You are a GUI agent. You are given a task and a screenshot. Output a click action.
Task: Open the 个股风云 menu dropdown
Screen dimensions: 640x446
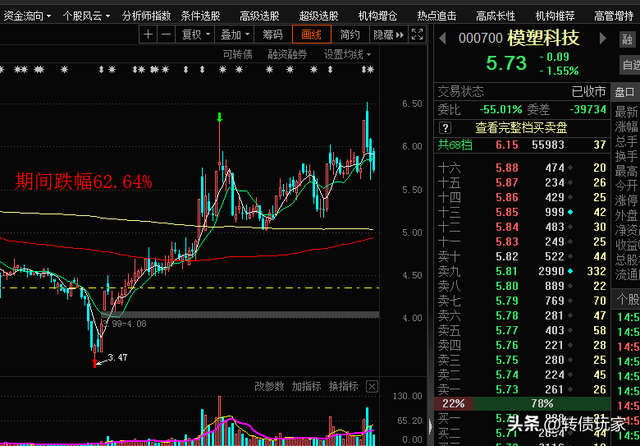[86, 16]
